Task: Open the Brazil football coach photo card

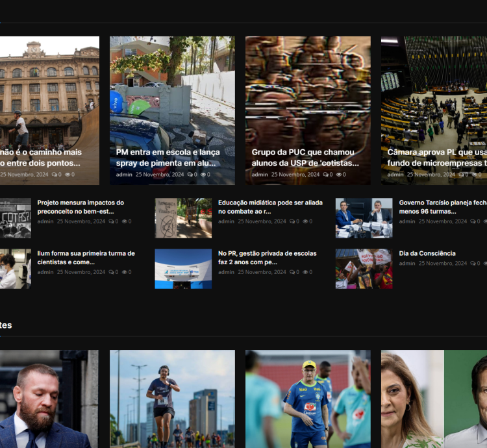Action: point(308,399)
